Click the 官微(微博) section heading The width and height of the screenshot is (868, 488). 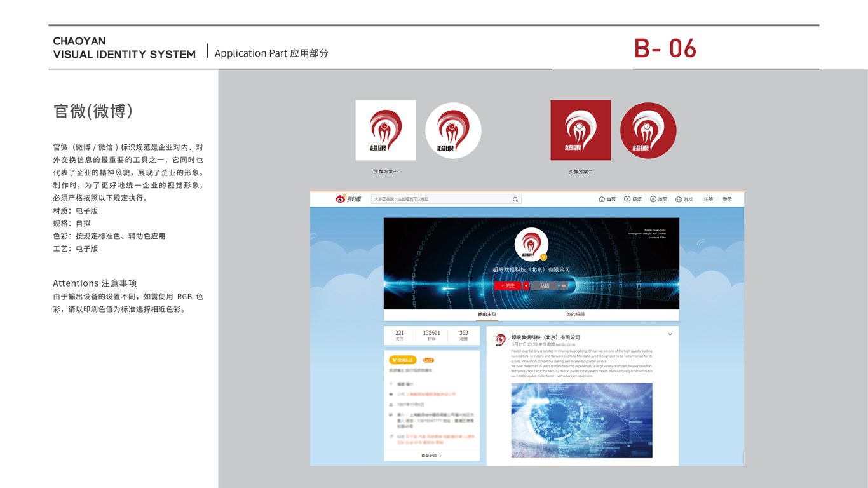point(93,111)
